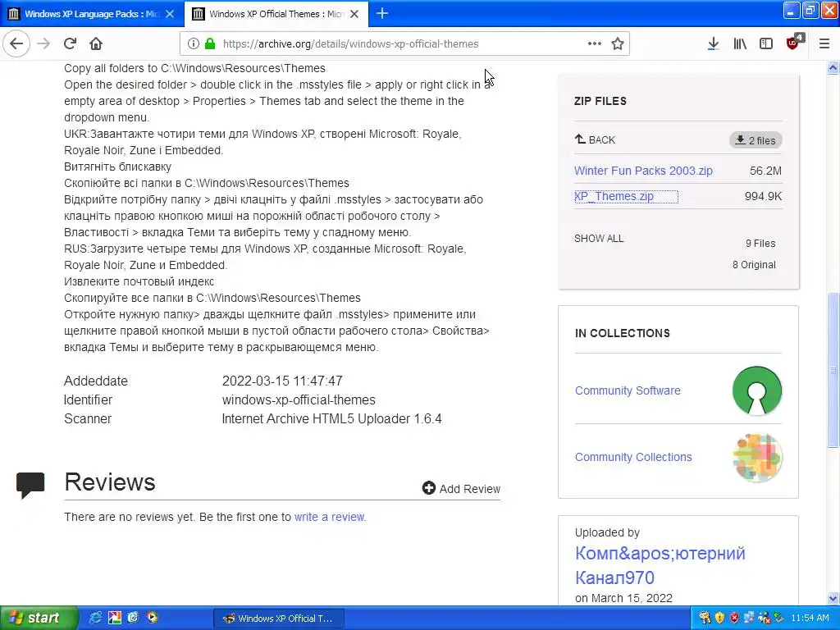Viewport: 840px width, 630px height.
Task: Go BACK in the ZIP files list
Action: pyautogui.click(x=596, y=139)
